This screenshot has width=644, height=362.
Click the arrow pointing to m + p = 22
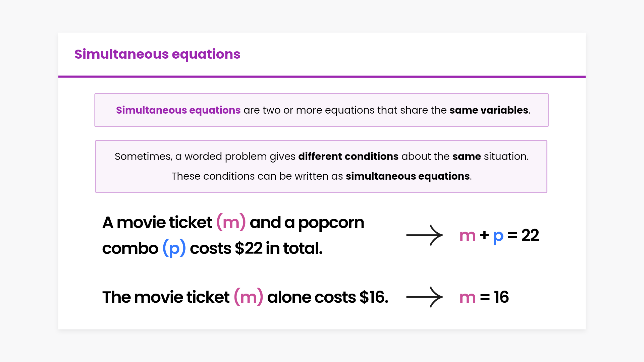(424, 235)
